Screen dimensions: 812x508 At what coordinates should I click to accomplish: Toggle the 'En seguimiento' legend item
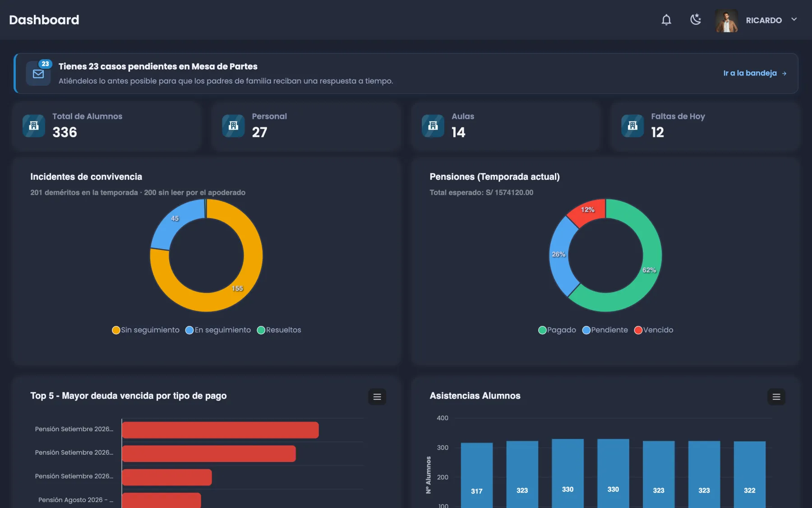click(218, 330)
